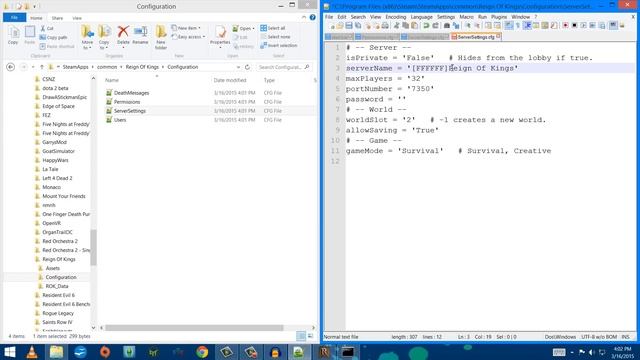Click the Explorer horizontal scrollbar

pos(194,328)
